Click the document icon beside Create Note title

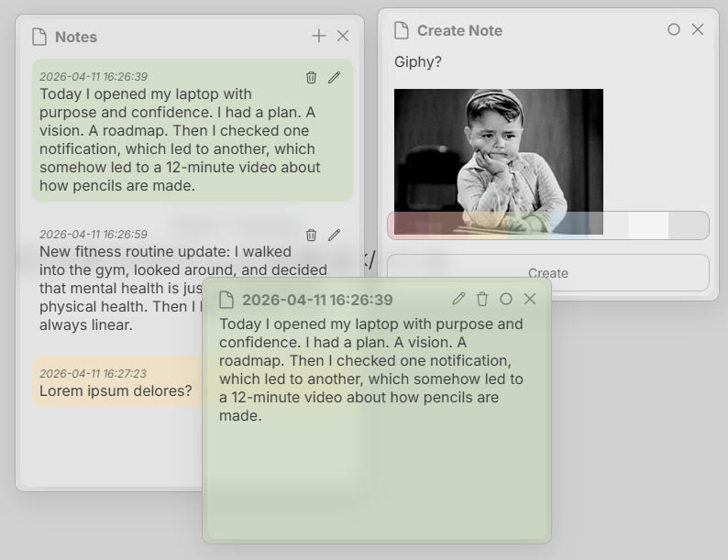(402, 30)
